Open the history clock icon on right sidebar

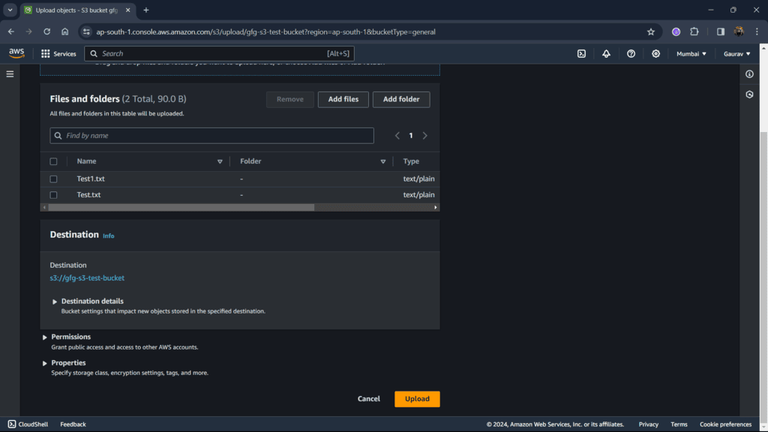749,95
